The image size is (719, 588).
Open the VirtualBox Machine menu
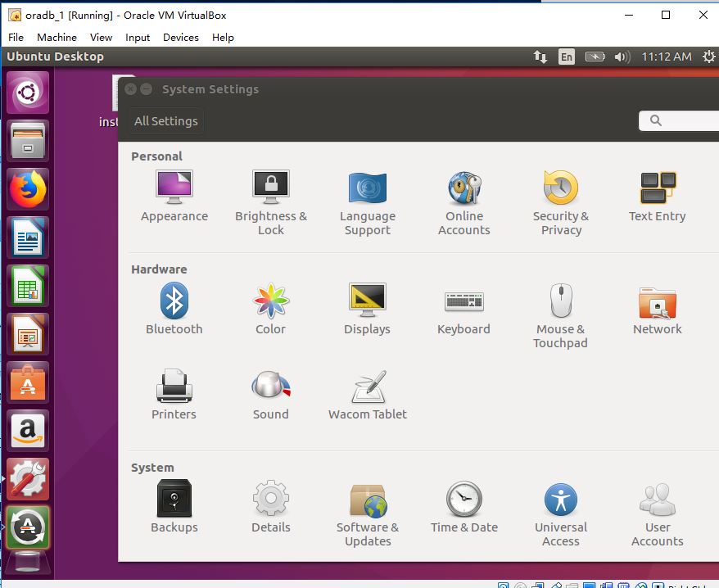(57, 37)
